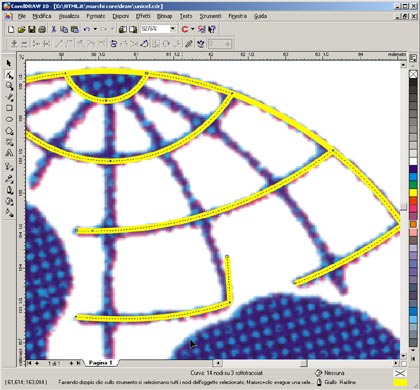Select the Shape node-editing tool
Screen dimensions: 420x390
point(9,75)
